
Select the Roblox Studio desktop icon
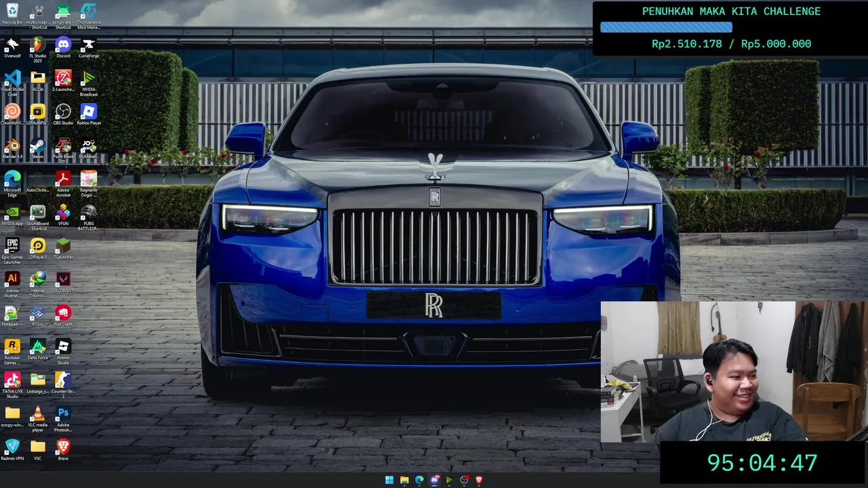click(63, 352)
